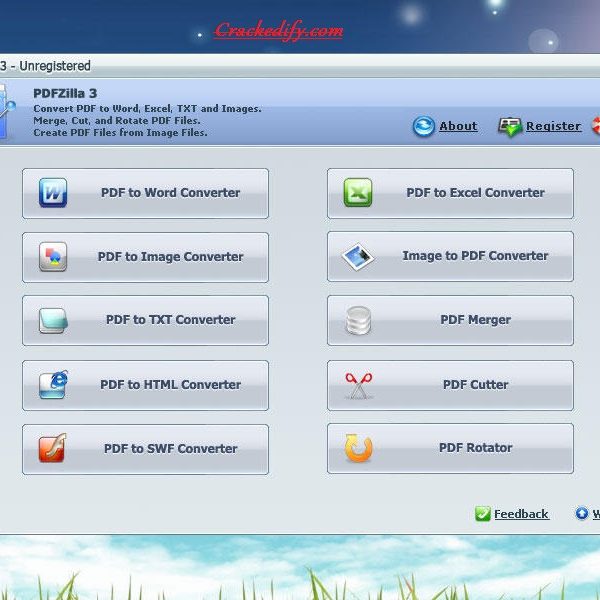Click the red Flash SWF icon
This screenshot has height=600, width=600.
(52, 448)
